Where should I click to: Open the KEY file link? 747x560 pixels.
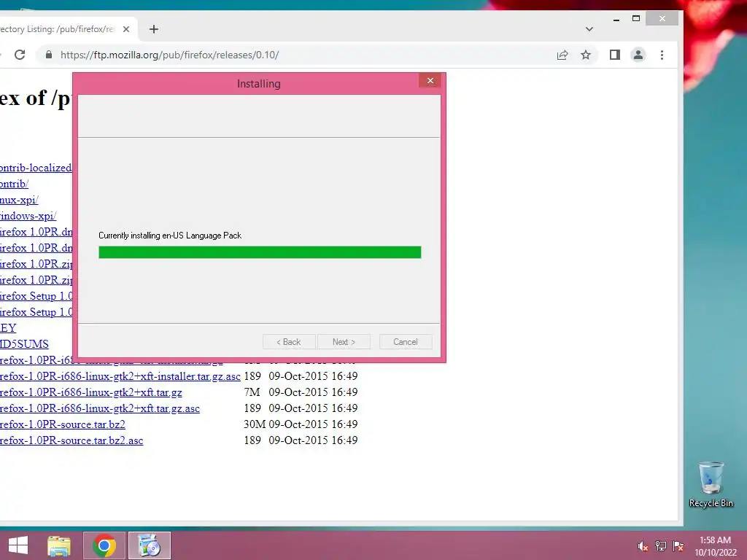click(x=8, y=328)
